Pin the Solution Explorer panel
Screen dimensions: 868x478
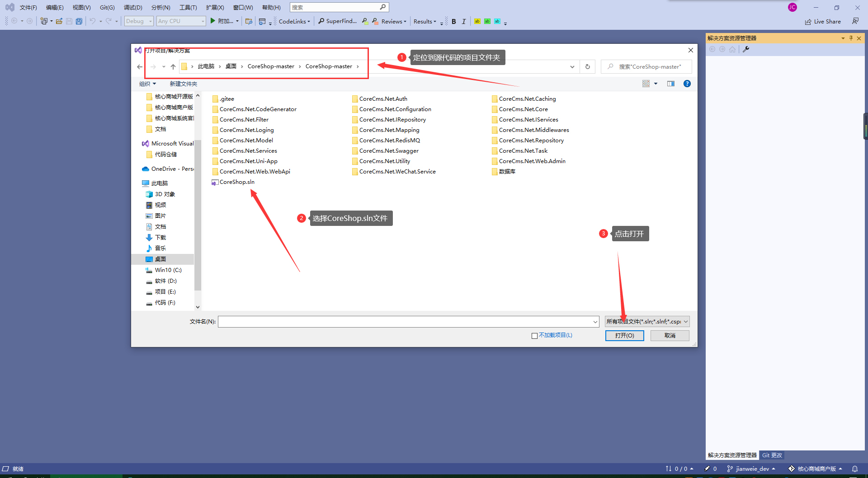pos(851,38)
